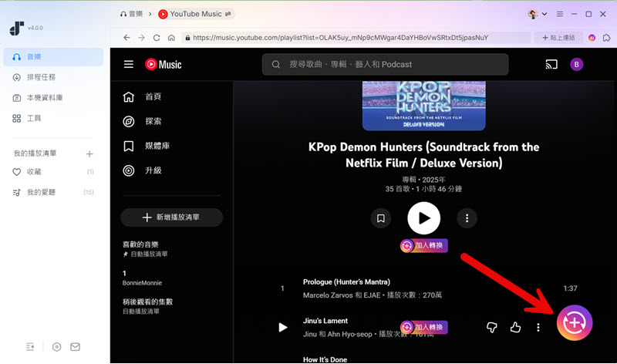Collapse the sidebar using bottom-left list icon
The height and width of the screenshot is (364, 617).
pyautogui.click(x=30, y=347)
